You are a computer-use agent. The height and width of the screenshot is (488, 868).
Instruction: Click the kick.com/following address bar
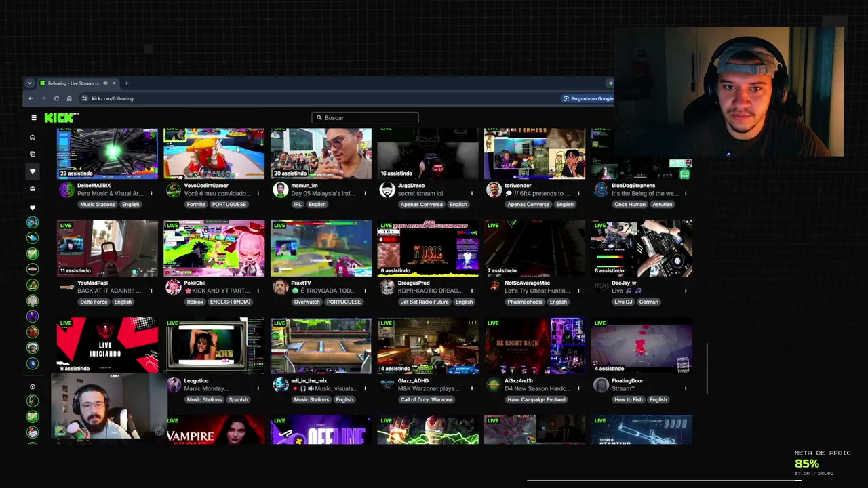point(113,98)
